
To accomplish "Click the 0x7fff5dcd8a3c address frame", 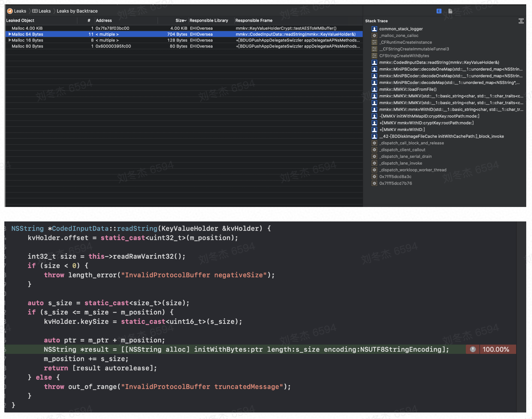I will [x=395, y=177].
